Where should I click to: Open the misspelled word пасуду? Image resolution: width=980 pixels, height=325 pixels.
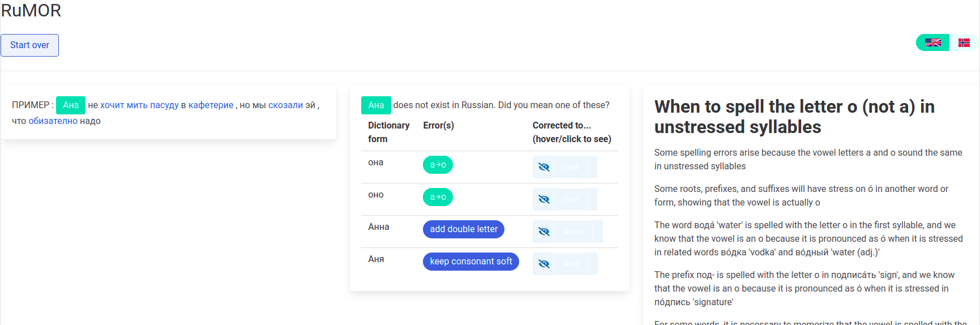164,105
